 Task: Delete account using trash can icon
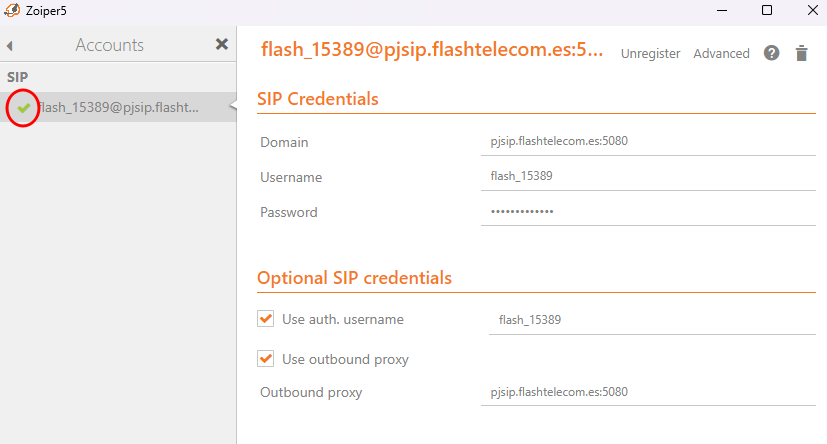tap(801, 53)
